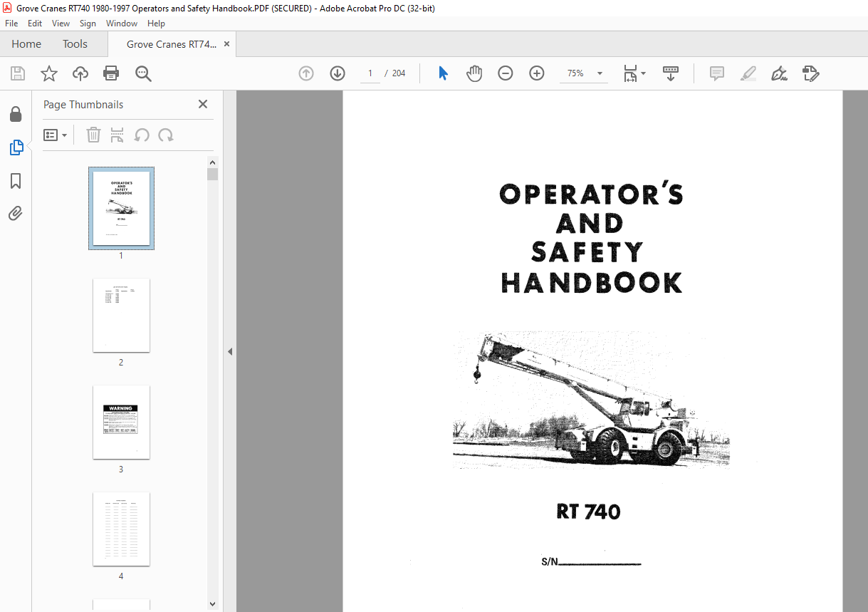Click the RT 740 model title text
The width and height of the screenshot is (868, 612).
point(588,512)
